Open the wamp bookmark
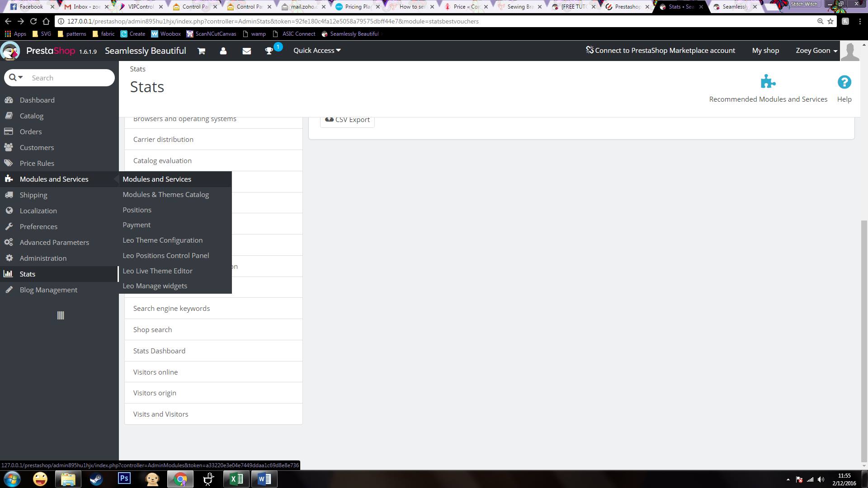The height and width of the screenshot is (488, 868). [x=255, y=34]
